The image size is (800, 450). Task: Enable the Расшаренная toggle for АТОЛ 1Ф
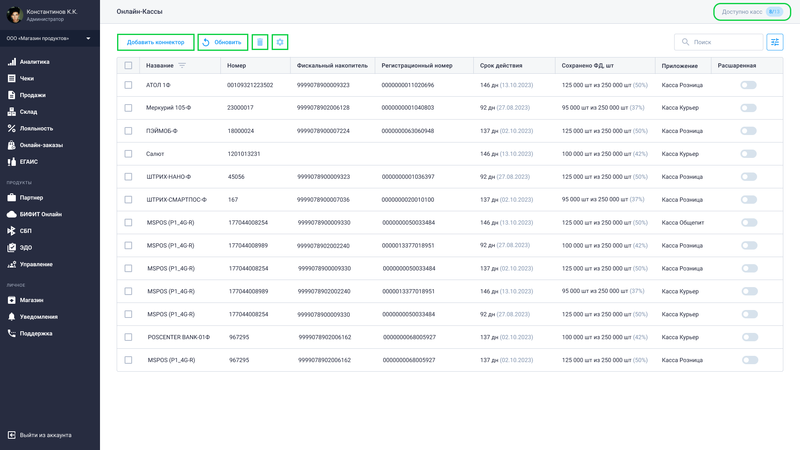748,85
